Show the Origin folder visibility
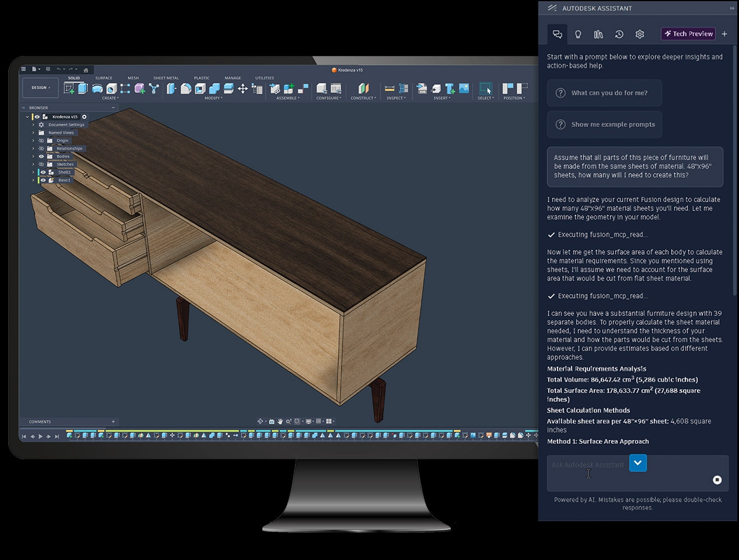739x560 pixels. (41, 141)
